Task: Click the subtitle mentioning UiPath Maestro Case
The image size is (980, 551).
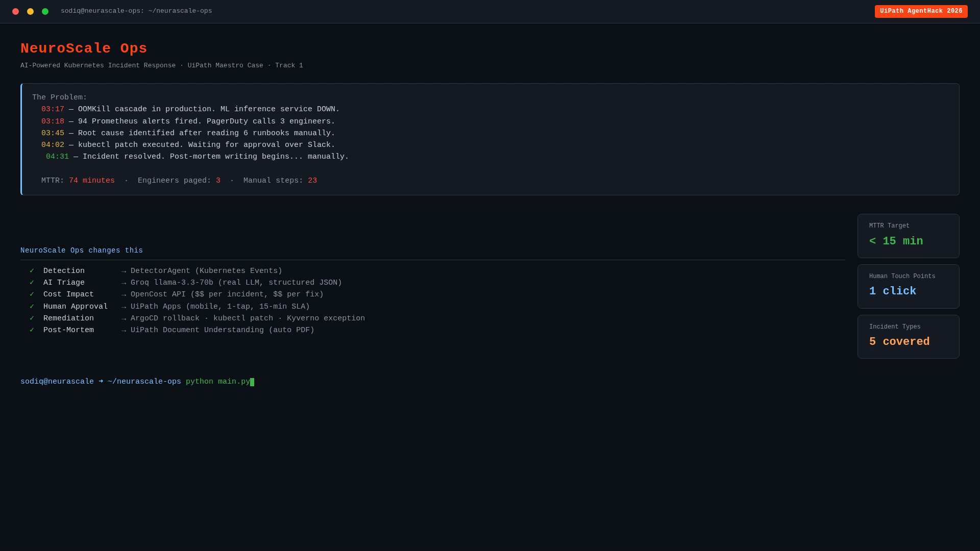Action: pos(162,66)
